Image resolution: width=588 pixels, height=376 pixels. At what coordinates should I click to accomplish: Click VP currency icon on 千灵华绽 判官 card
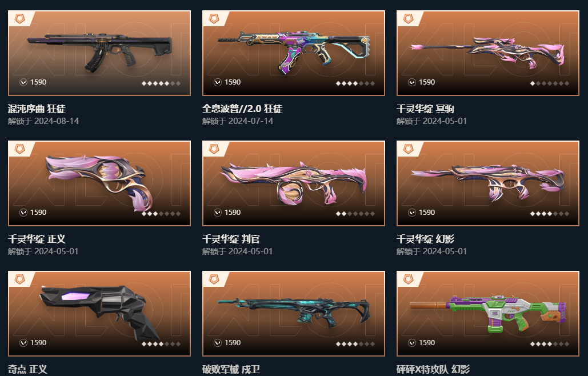click(218, 213)
